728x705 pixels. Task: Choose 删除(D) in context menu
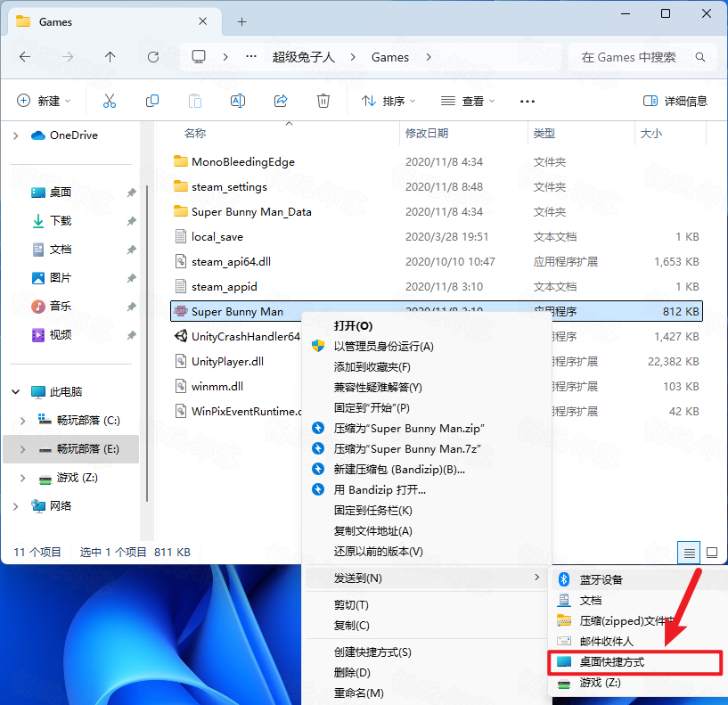tap(352, 673)
